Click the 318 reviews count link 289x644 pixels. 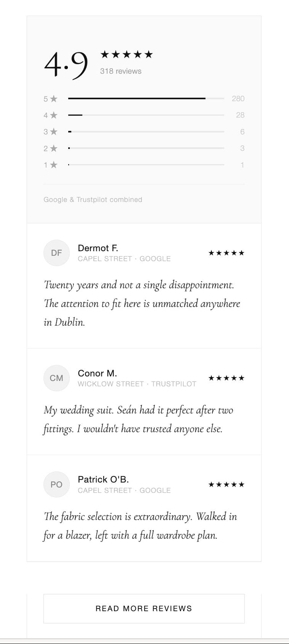pyautogui.click(x=121, y=71)
